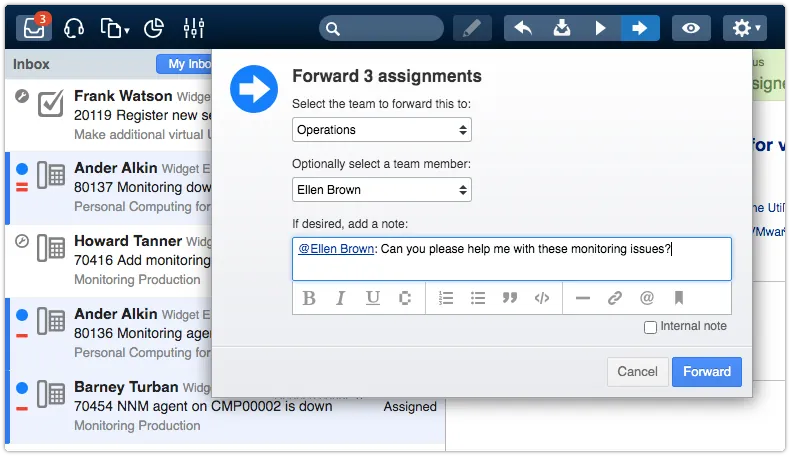790x456 pixels.
Task: Click the start play-triangle toolbar icon
Action: 600,28
